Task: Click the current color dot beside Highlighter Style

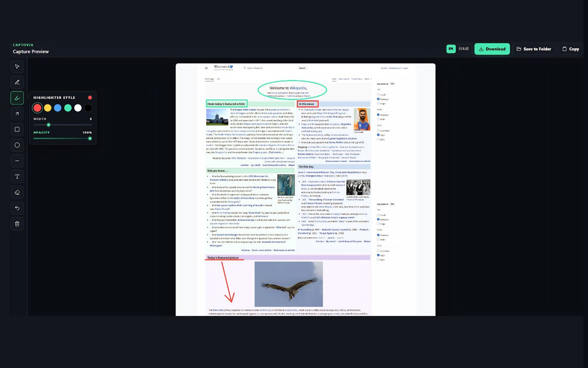Action: (90, 98)
